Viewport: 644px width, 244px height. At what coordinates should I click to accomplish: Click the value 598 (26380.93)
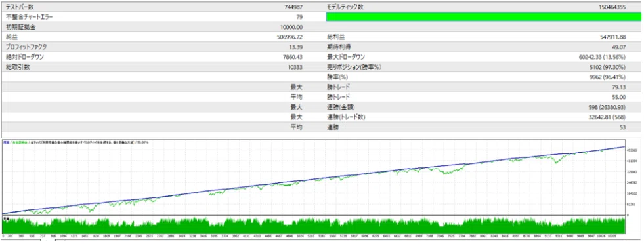607,107
